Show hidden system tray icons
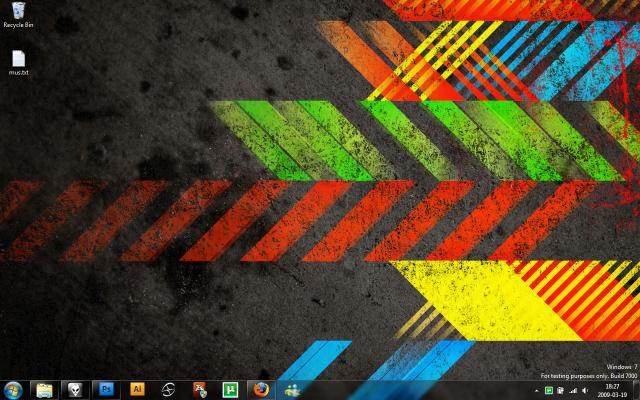The image size is (640, 400). coord(537,391)
